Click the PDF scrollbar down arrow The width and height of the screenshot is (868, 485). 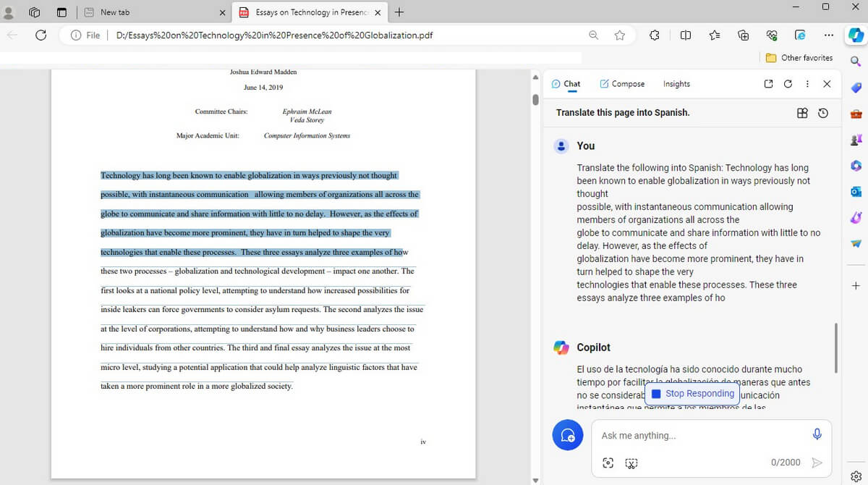tap(535, 479)
